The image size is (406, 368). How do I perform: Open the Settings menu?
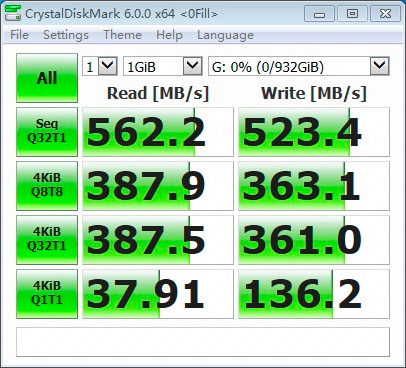66,35
